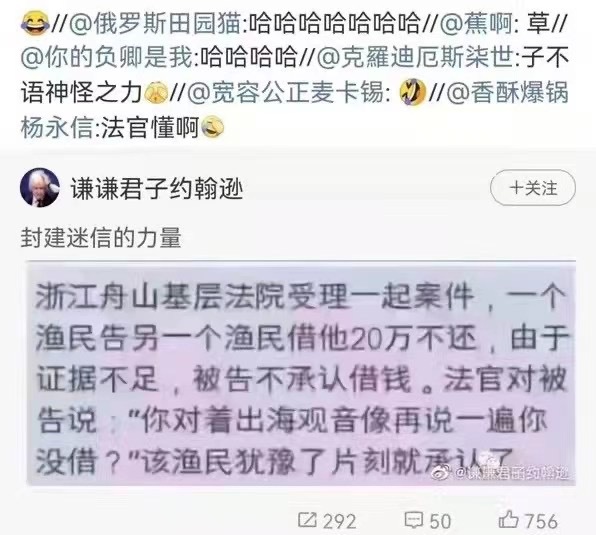
Task: Click the laughing emoji after 法官懂啊
Action: point(212,127)
